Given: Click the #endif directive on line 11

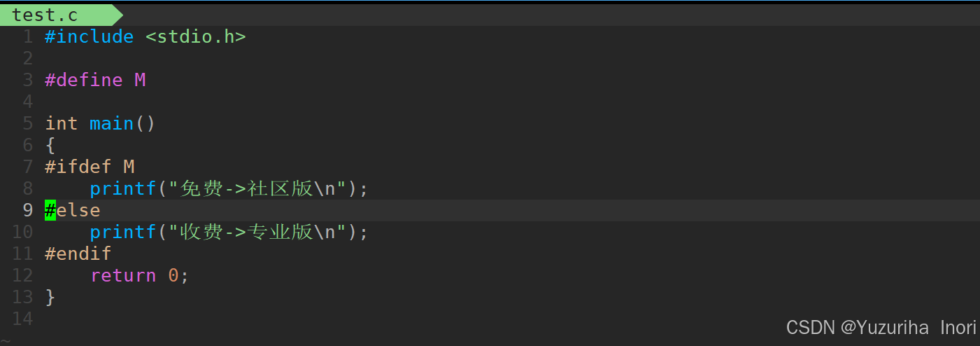Looking at the screenshot, I should point(78,254).
